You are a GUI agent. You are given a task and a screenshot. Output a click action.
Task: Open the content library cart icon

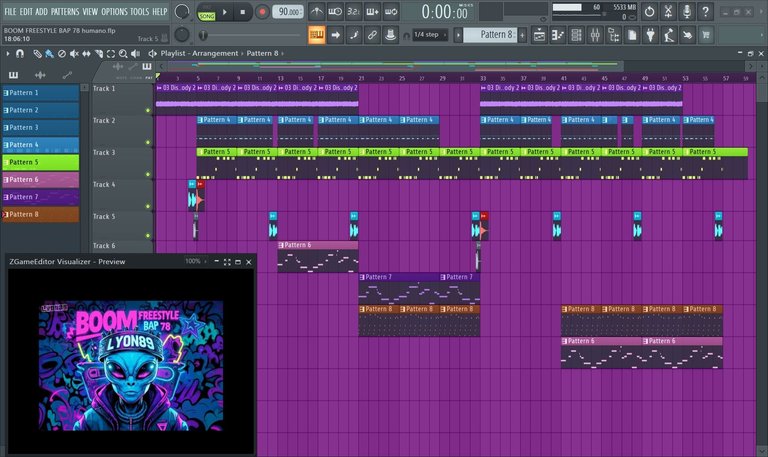click(x=706, y=35)
